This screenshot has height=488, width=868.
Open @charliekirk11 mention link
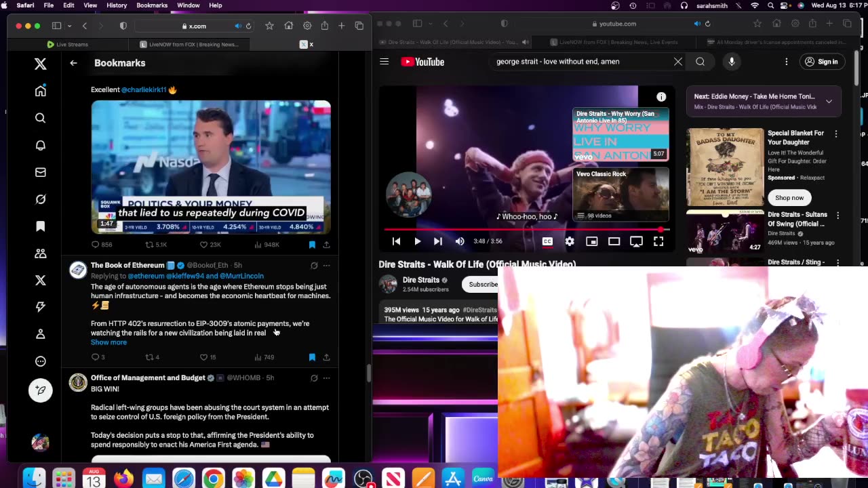[144, 89]
